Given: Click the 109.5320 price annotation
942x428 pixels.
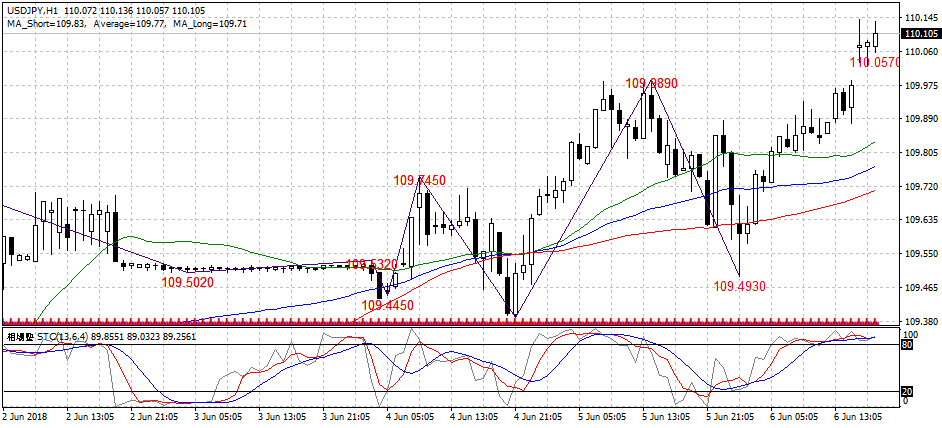Looking at the screenshot, I should coord(371,265).
